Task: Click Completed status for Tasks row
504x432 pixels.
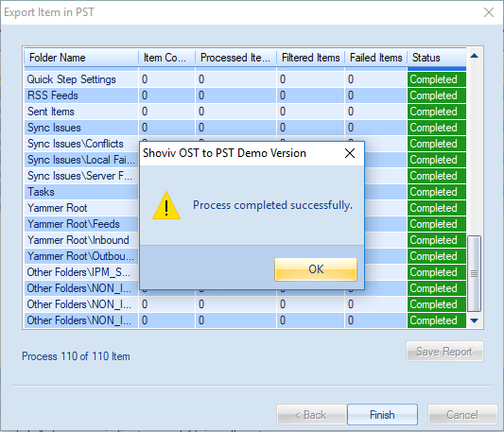Action: 437,192
